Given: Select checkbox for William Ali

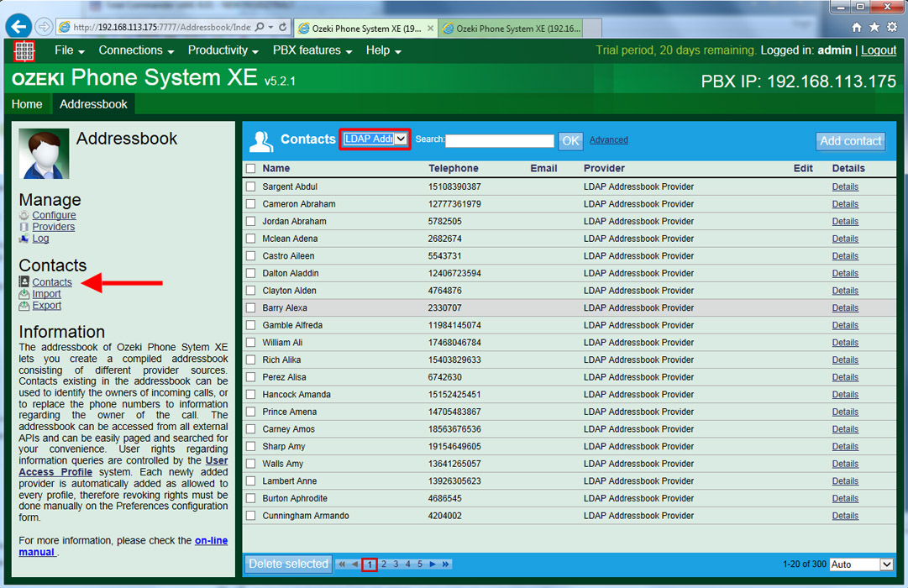Looking at the screenshot, I should pyautogui.click(x=251, y=343).
